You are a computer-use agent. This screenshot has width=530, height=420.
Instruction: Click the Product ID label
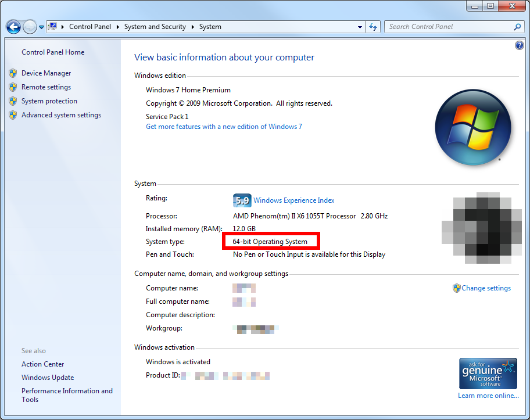(x=163, y=375)
